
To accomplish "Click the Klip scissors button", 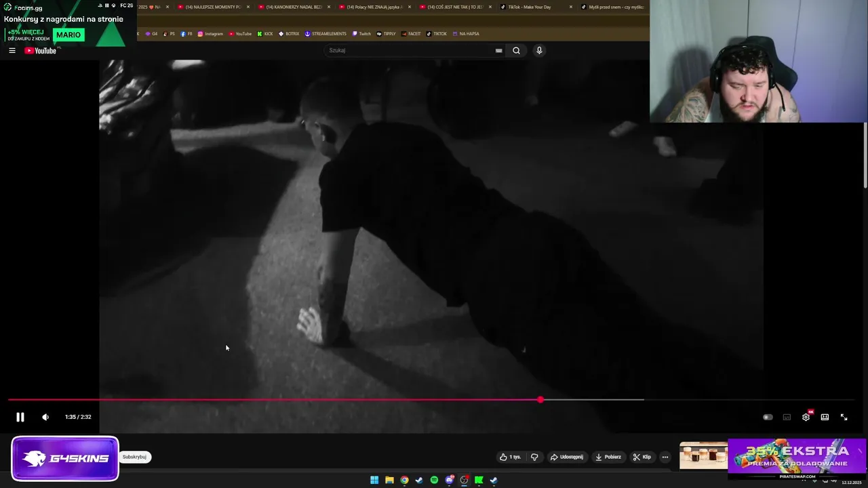I will coord(642,457).
